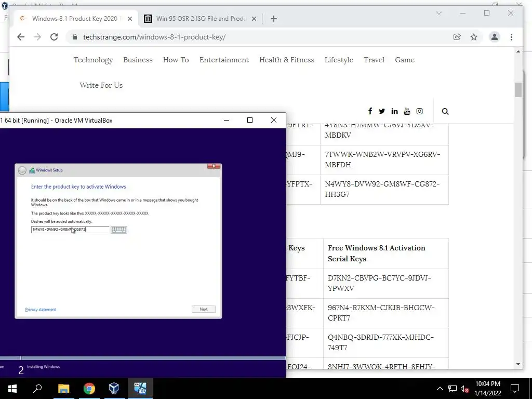
Task: Open the Windows Start menu
Action: click(12, 389)
